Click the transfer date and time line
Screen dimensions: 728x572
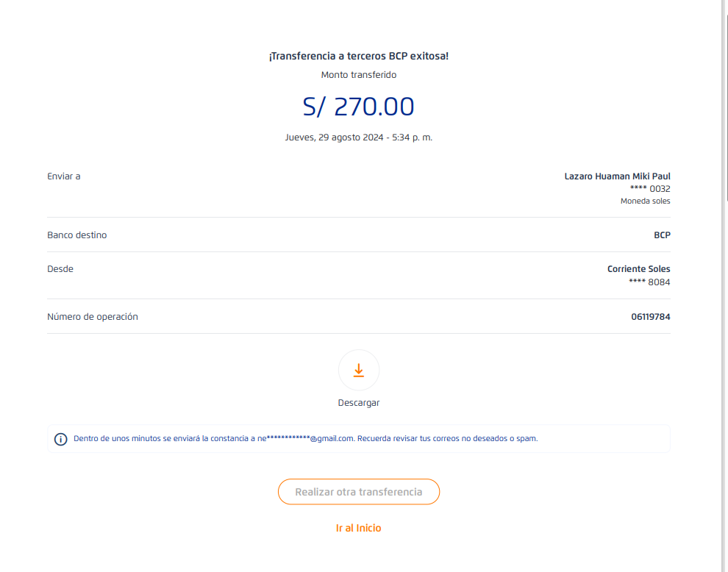pos(359,137)
